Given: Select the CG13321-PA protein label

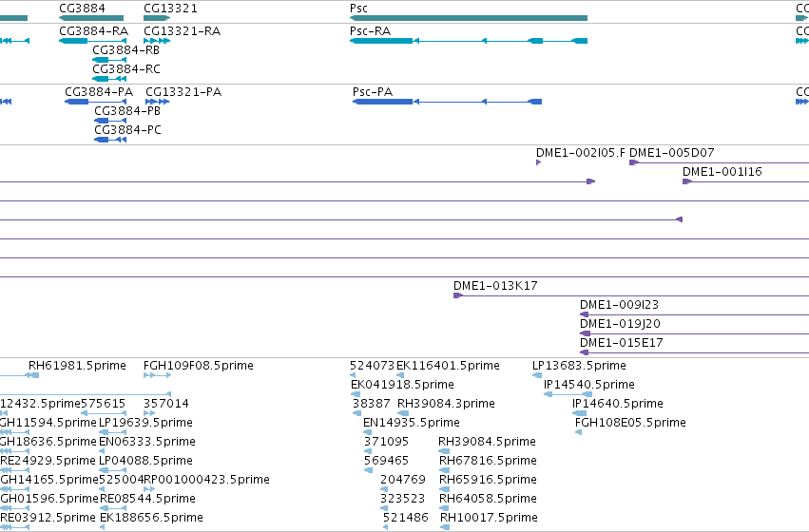Looking at the screenshot, I should point(183,92).
